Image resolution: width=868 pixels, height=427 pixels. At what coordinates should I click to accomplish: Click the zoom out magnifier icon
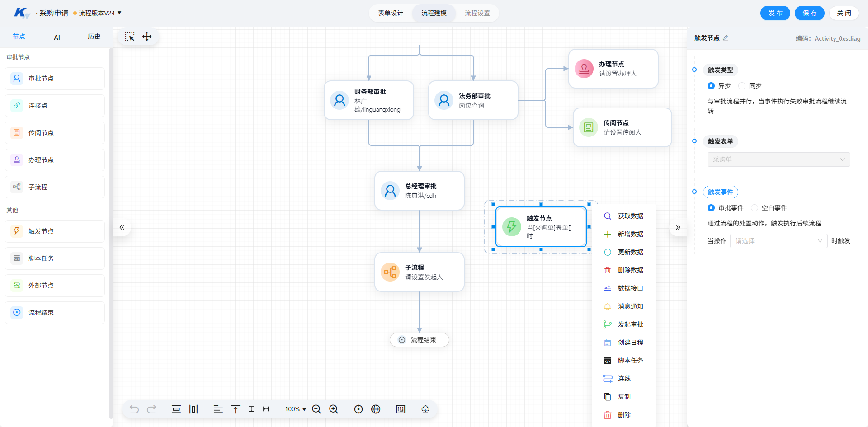(x=316, y=409)
